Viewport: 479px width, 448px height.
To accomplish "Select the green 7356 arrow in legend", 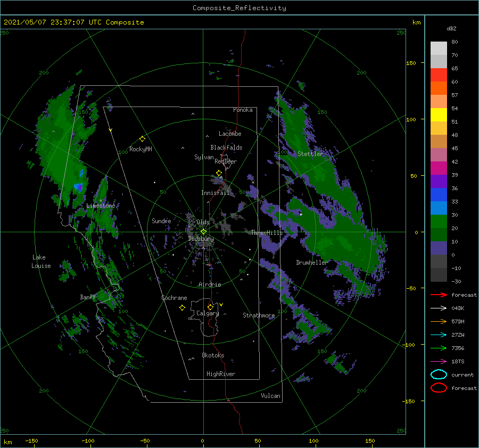I will point(439,348).
